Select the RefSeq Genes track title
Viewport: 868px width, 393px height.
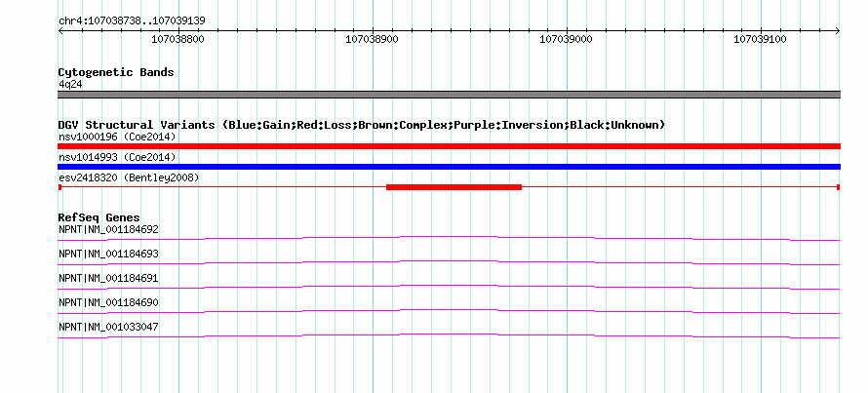pyautogui.click(x=99, y=217)
